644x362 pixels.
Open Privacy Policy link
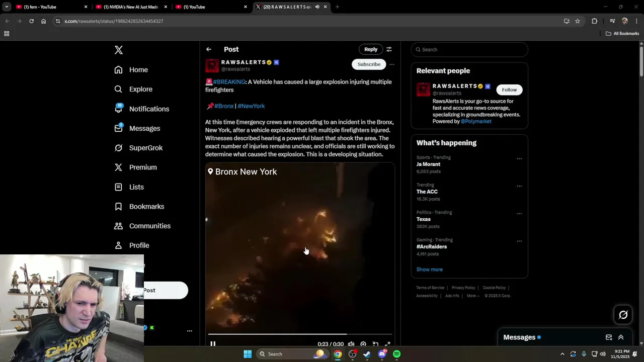click(x=463, y=288)
